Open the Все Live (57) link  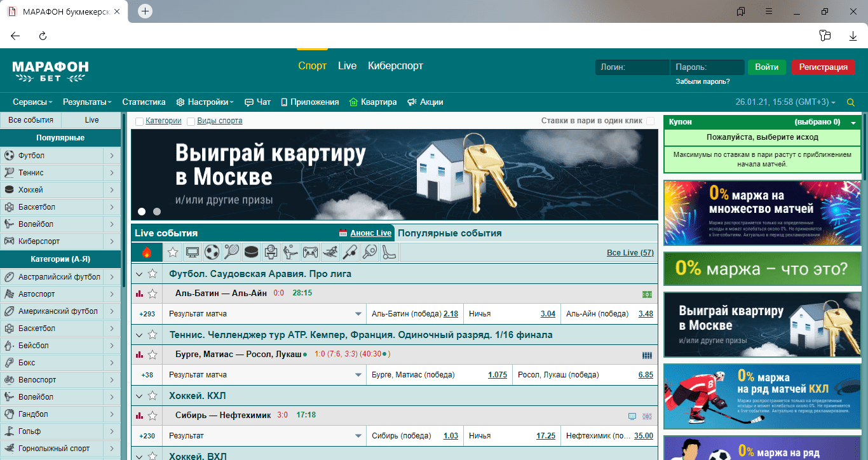(630, 253)
